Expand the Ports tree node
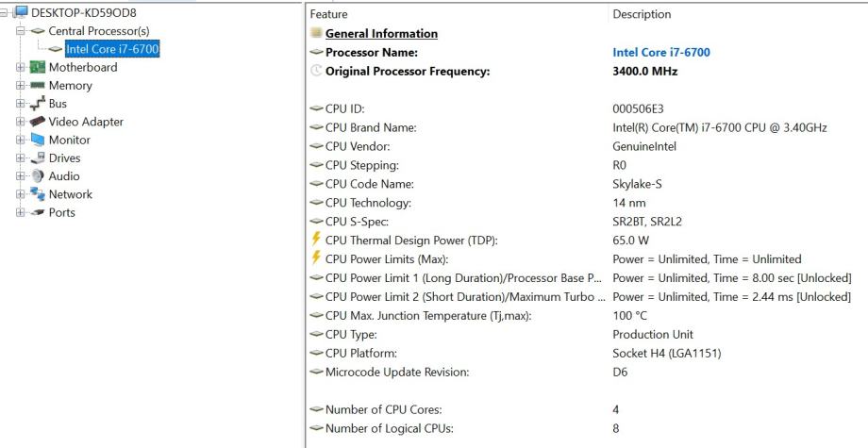Image resolution: width=868 pixels, height=448 pixels. pyautogui.click(x=21, y=212)
